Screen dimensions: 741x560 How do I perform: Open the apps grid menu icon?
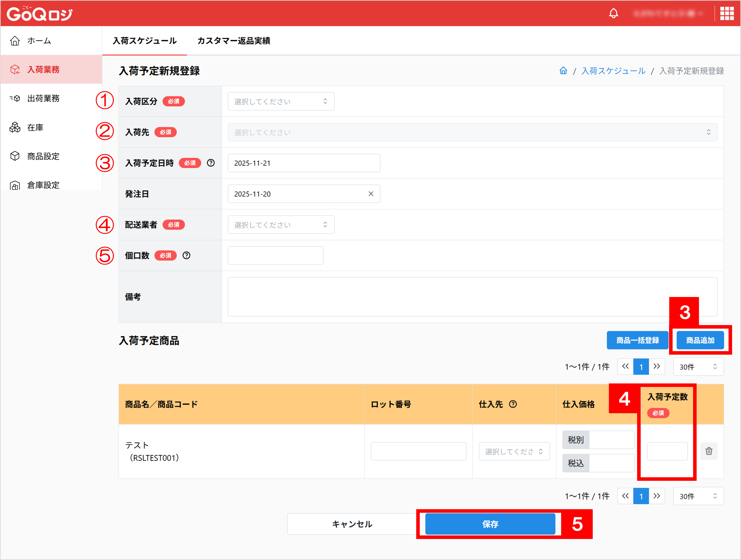(x=727, y=13)
